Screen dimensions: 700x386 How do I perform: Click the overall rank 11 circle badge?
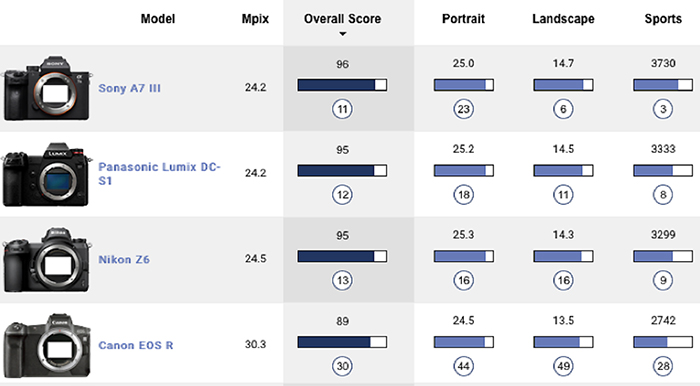(x=342, y=109)
